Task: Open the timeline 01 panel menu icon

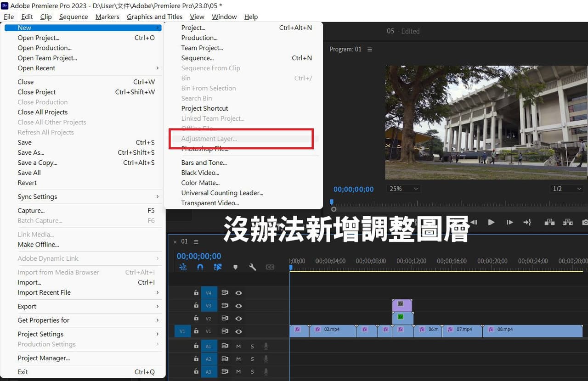Action: [196, 241]
